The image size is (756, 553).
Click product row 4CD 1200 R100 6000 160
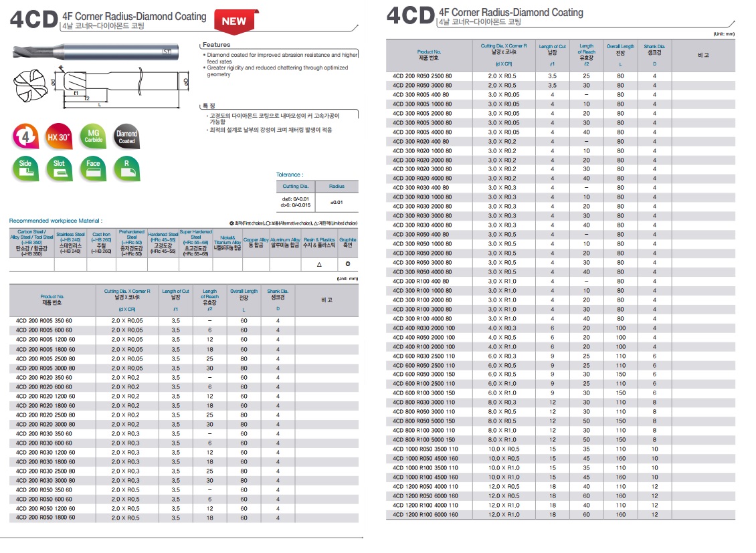click(x=561, y=514)
